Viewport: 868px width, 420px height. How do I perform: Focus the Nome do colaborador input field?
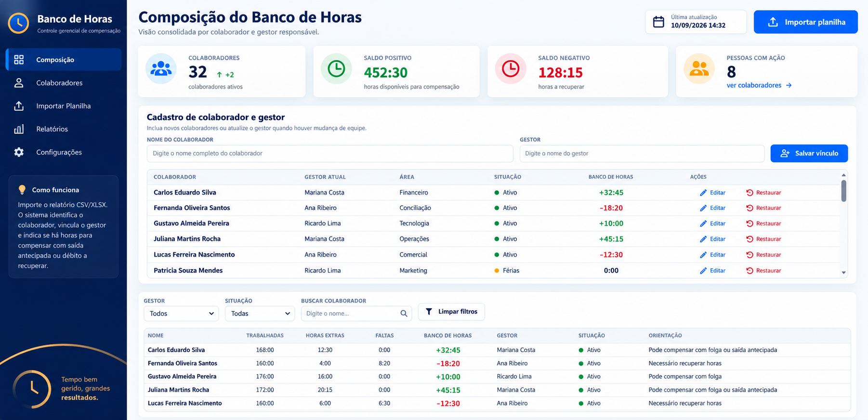[x=330, y=153]
